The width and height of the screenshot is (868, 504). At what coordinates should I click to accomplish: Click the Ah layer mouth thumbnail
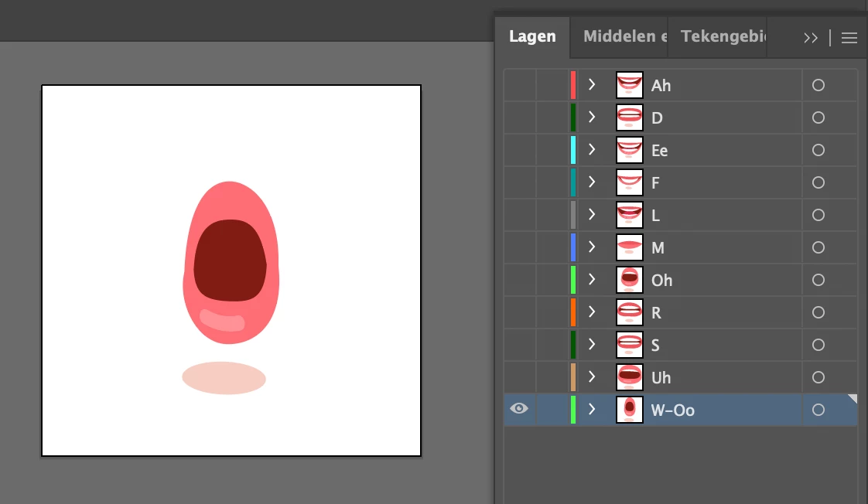pyautogui.click(x=630, y=85)
